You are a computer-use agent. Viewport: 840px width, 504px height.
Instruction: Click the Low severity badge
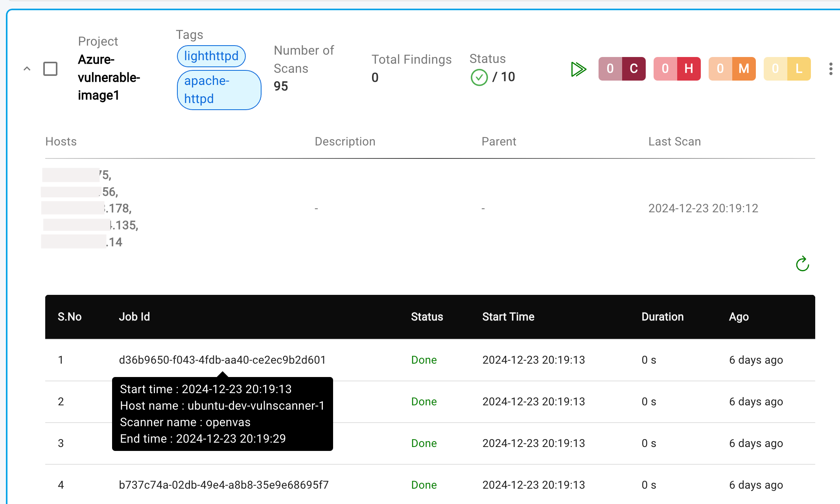pos(787,69)
